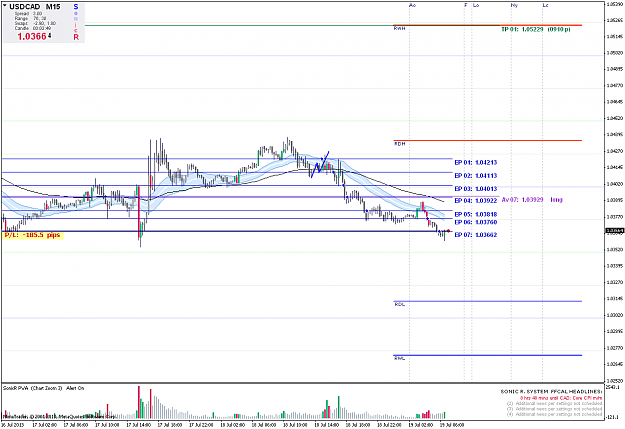Click the arrow beside the USDCAD title
Screen dimensions: 625x429
(5, 6)
